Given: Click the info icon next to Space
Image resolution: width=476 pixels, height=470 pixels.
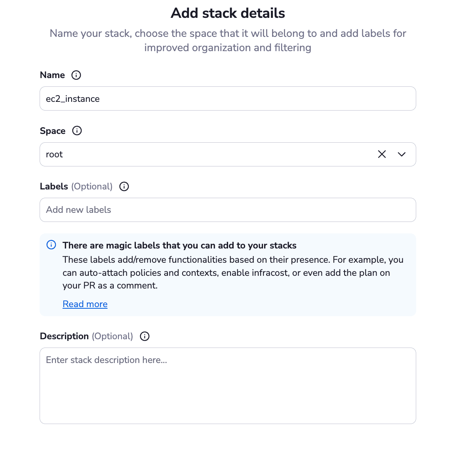Looking at the screenshot, I should (x=77, y=131).
